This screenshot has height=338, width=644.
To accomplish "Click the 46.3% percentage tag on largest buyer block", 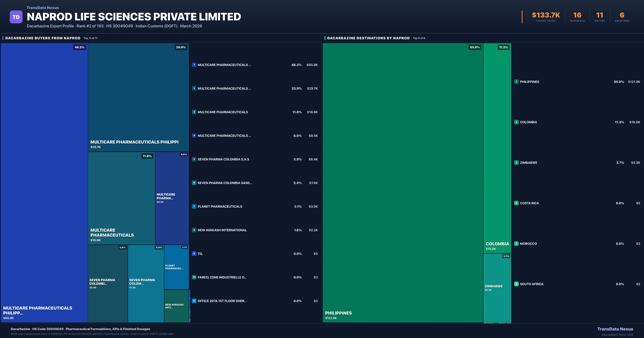I will pos(79,47).
